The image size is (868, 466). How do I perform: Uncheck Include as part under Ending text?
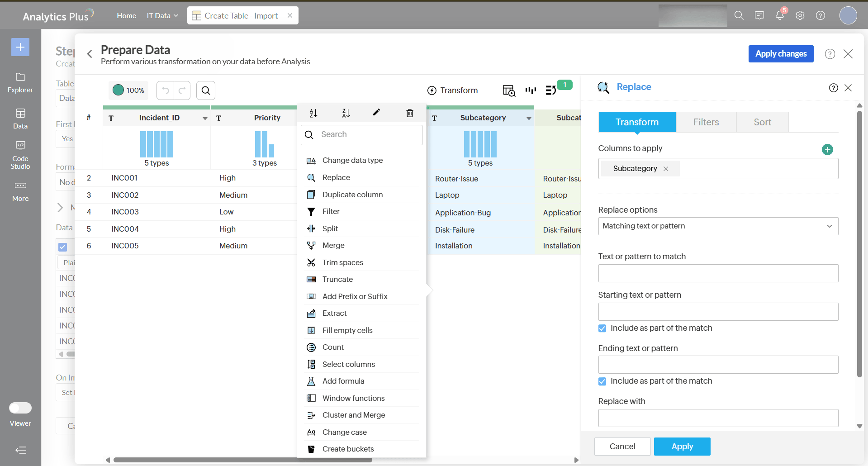point(602,381)
